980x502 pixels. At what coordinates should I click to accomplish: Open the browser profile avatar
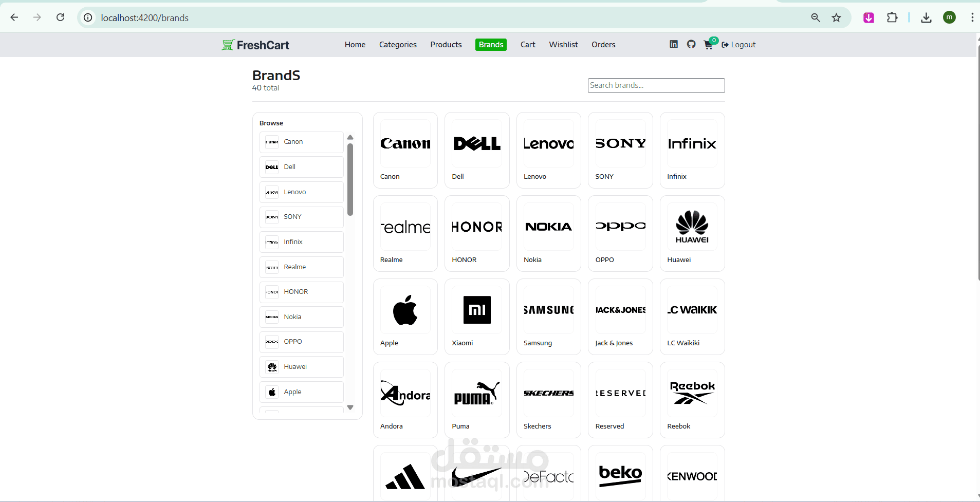point(949,17)
